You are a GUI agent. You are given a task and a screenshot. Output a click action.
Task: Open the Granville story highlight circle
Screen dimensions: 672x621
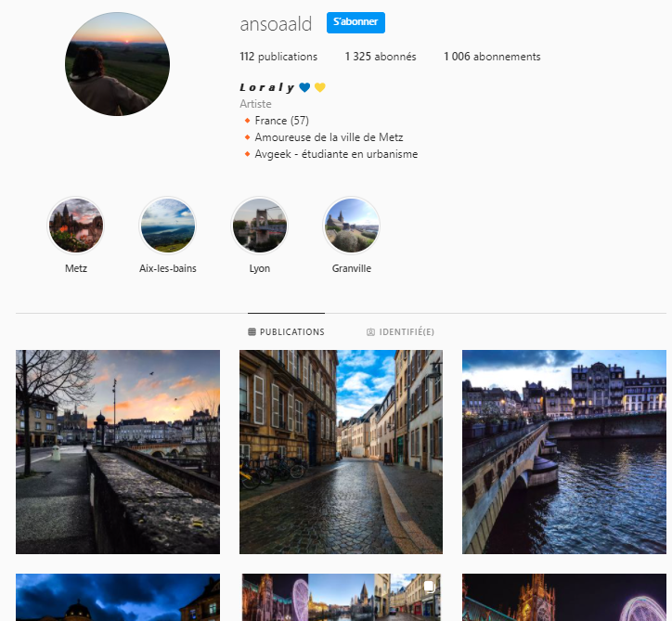click(352, 225)
